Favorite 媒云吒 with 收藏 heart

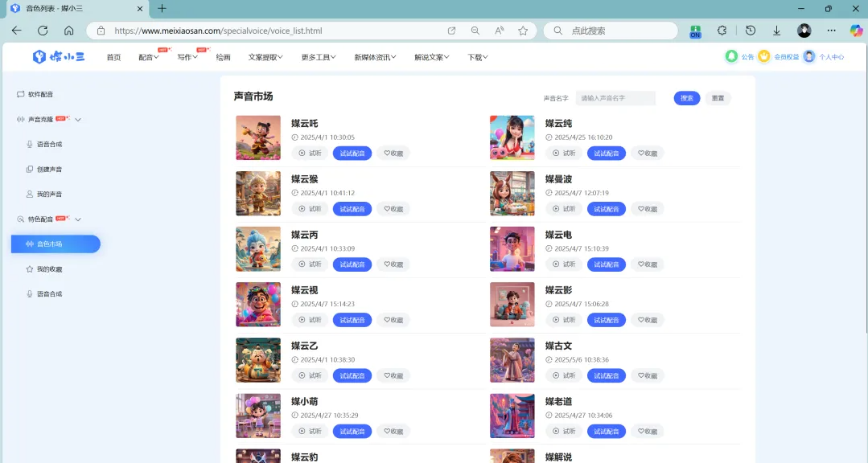(393, 154)
